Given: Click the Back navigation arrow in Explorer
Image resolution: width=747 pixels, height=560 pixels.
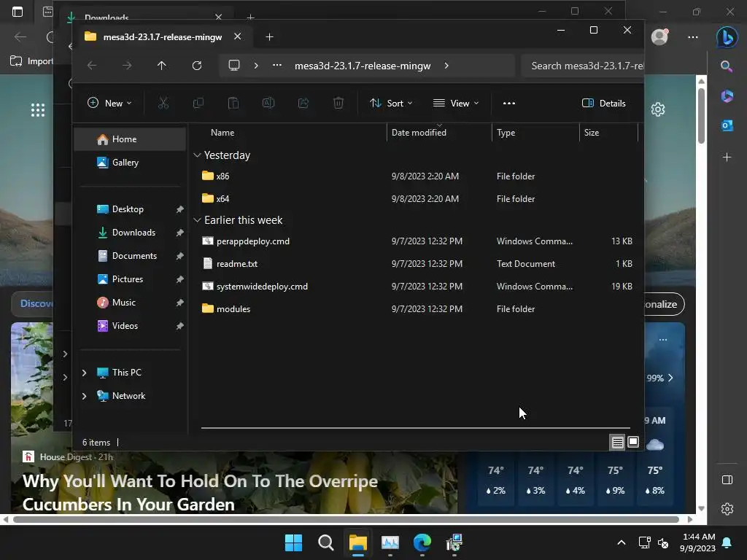Looking at the screenshot, I should coord(92,66).
